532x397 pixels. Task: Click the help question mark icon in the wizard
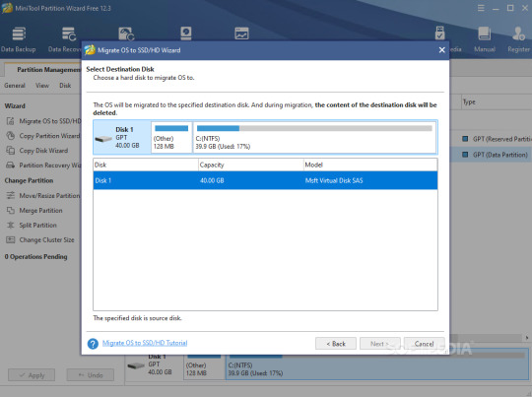(93, 344)
